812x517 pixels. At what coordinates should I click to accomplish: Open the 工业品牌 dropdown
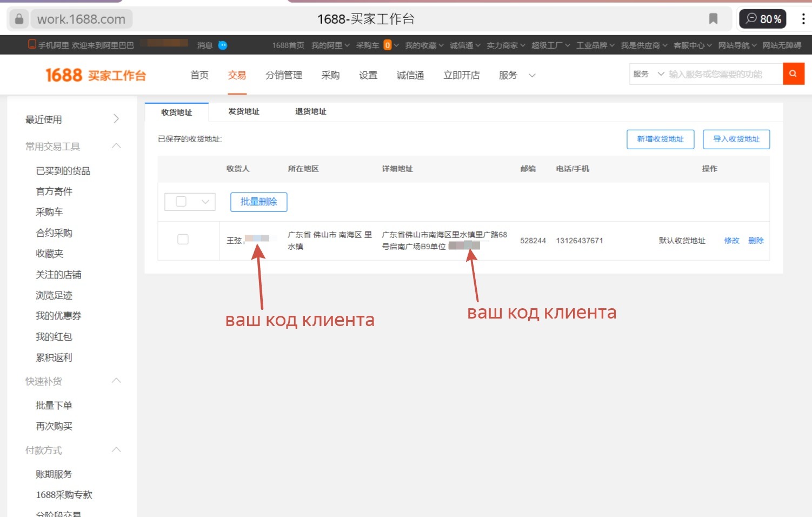pos(595,45)
